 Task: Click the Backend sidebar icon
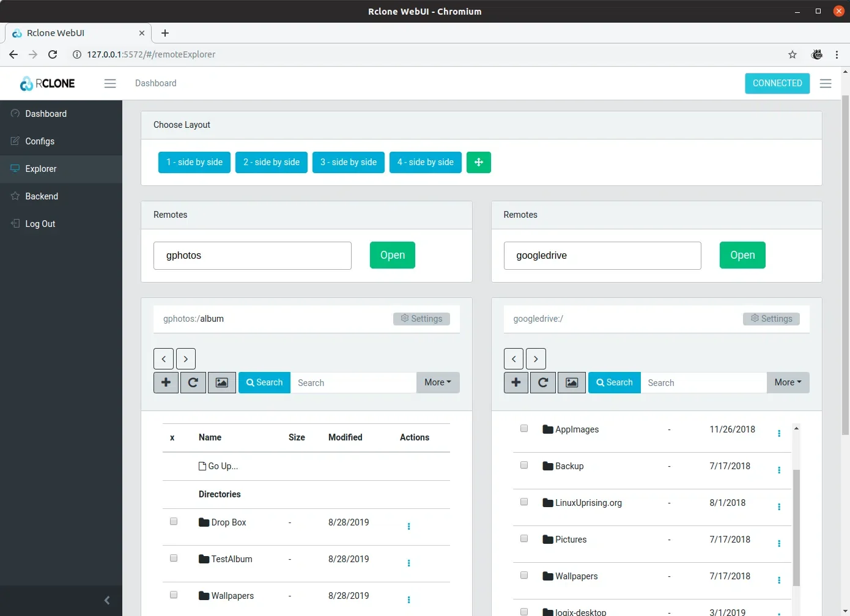[x=14, y=196]
